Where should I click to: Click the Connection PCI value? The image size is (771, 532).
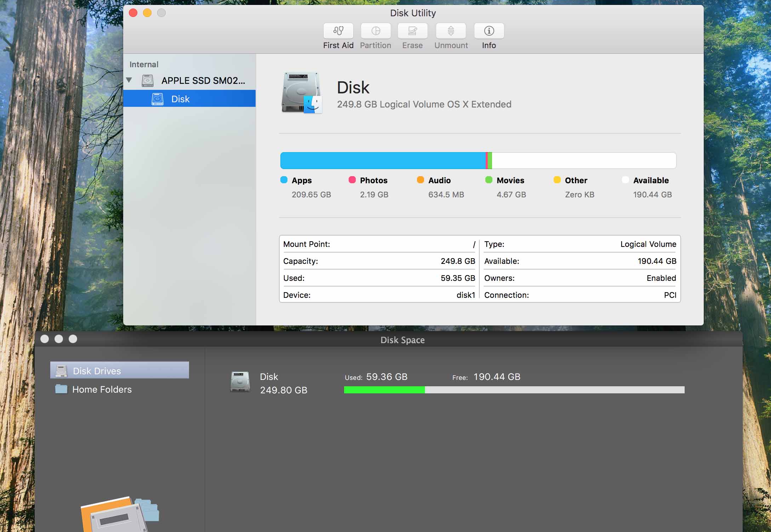670,295
